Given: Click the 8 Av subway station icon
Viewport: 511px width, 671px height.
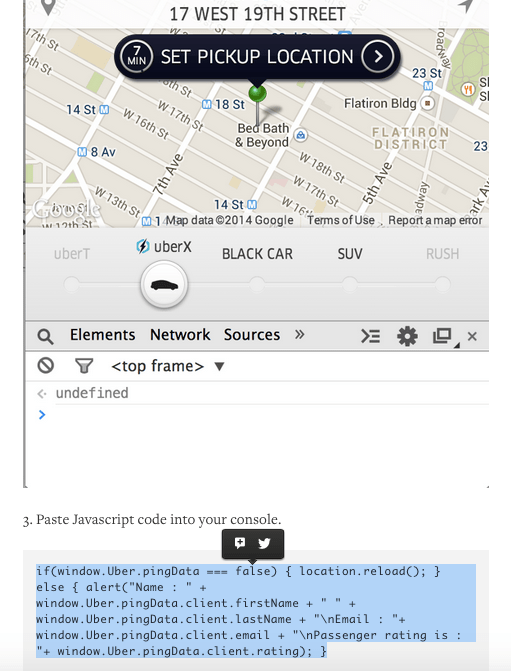Looking at the screenshot, I should pos(82,152).
